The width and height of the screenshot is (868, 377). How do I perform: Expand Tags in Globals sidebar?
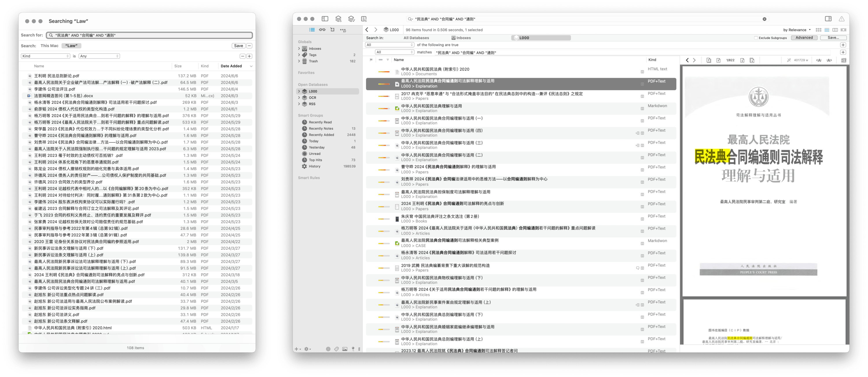(299, 55)
